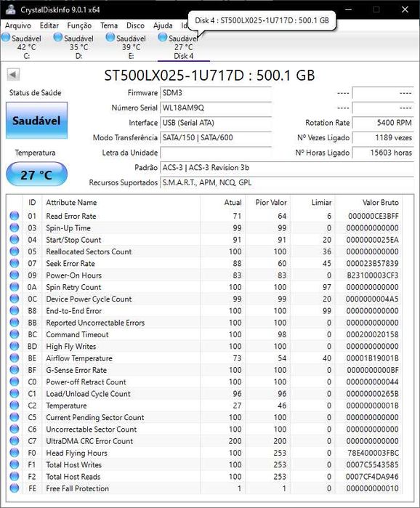Click the Nº Vezes Ligado value 1189 vezes
The image size is (420, 508).
click(383, 137)
